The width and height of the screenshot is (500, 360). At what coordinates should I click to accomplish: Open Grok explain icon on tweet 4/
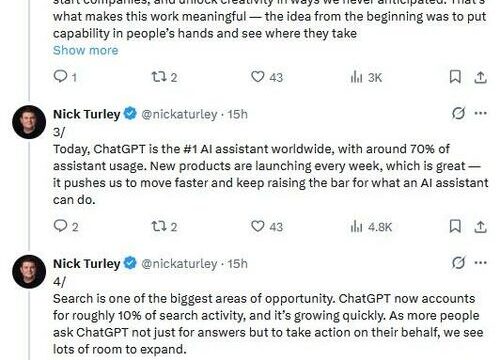coord(458,263)
